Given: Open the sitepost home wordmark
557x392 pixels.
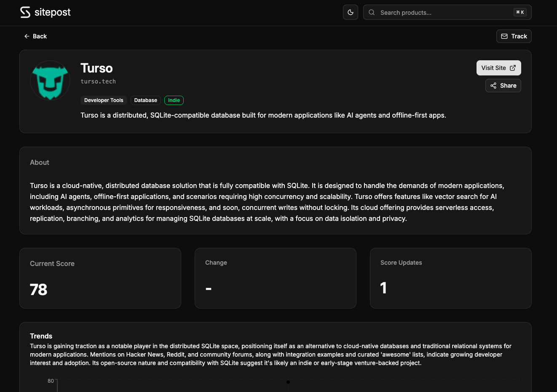Looking at the screenshot, I should [x=53, y=12].
